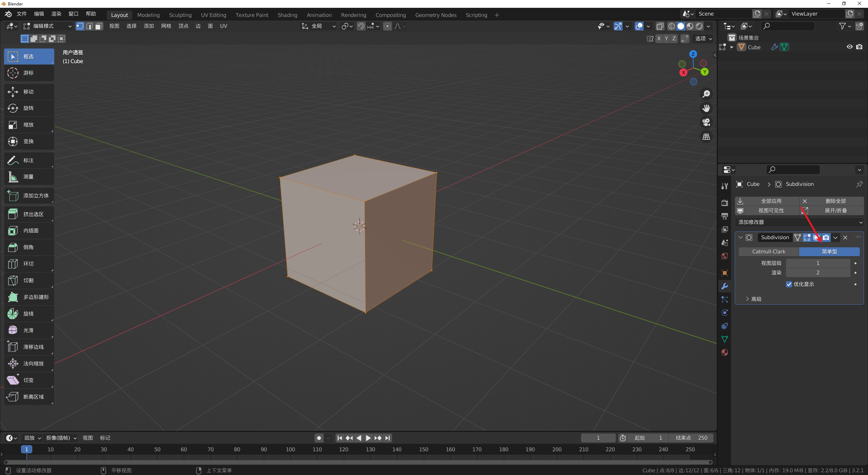The image size is (868, 475).
Task: Switch to face select mode icon
Action: coord(99,26)
